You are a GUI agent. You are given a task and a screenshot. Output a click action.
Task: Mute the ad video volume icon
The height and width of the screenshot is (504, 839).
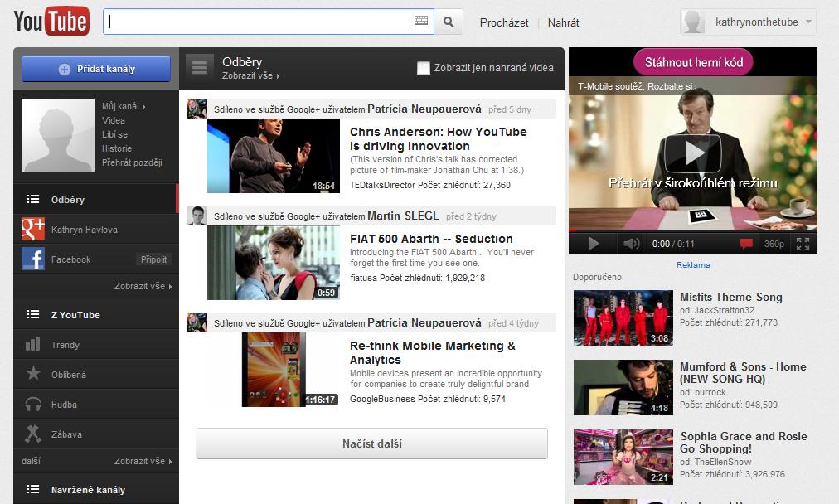(632, 244)
